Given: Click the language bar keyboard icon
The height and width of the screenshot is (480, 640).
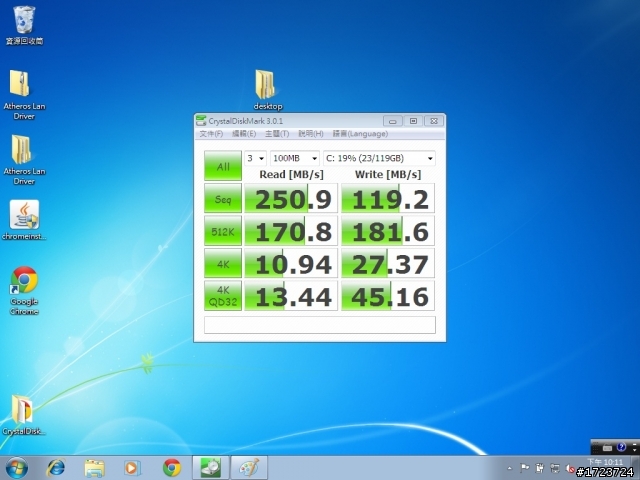Looking at the screenshot, I should pyautogui.click(x=607, y=448).
